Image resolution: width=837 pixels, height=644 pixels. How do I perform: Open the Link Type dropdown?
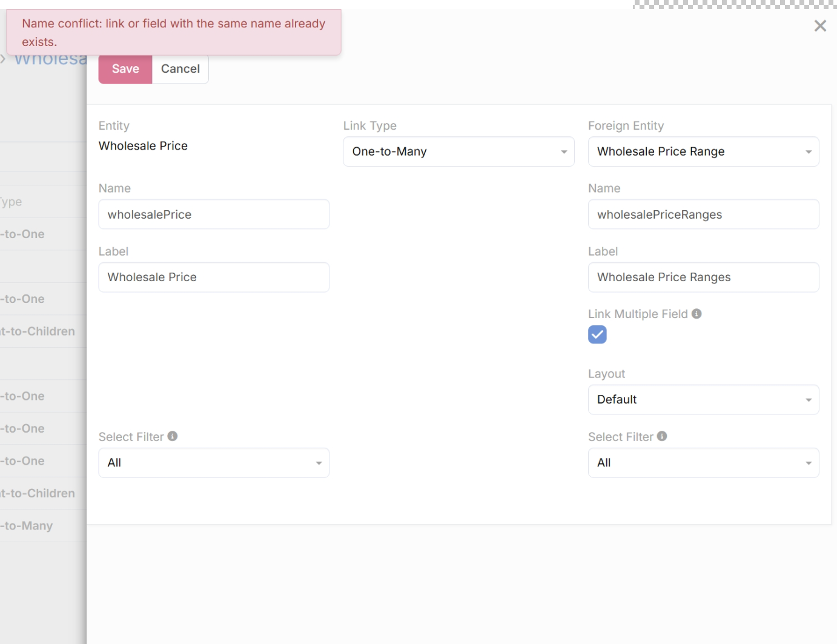tap(458, 151)
